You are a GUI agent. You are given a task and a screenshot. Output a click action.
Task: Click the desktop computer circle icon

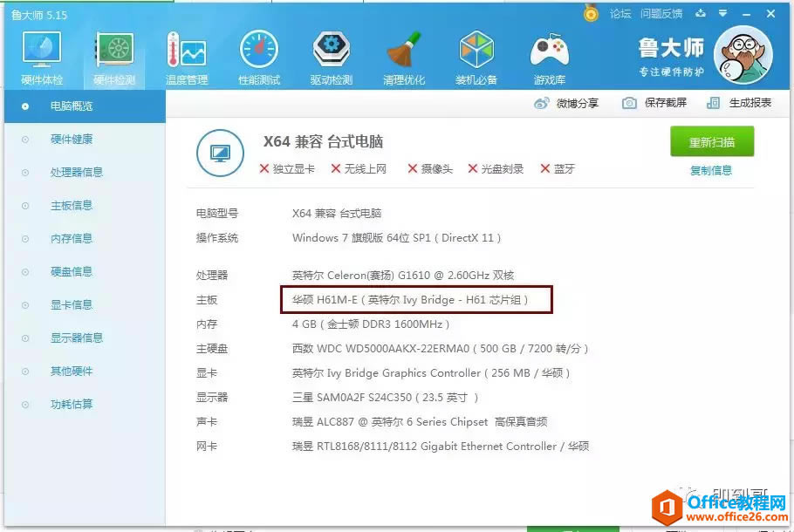(x=220, y=153)
